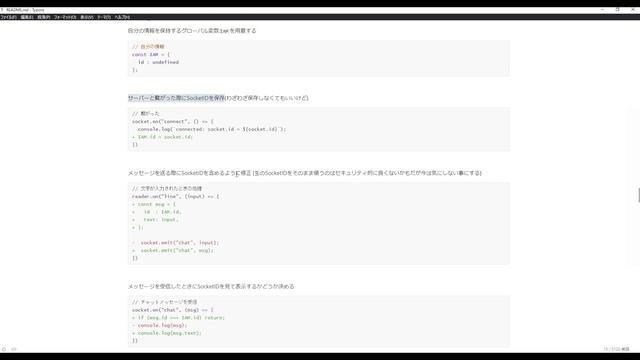Click the 'socket.on("chat", (msg)' code line
Viewport: 640px width, 360px height.
pos(172,310)
